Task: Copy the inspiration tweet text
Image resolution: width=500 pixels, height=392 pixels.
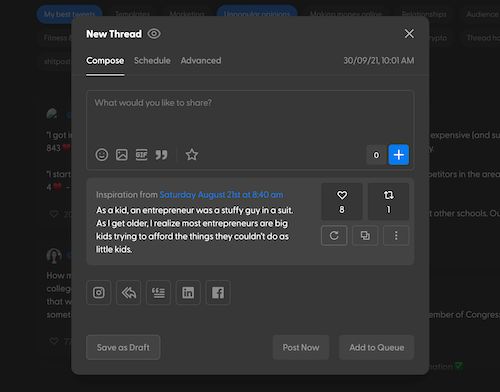Action: [x=365, y=236]
